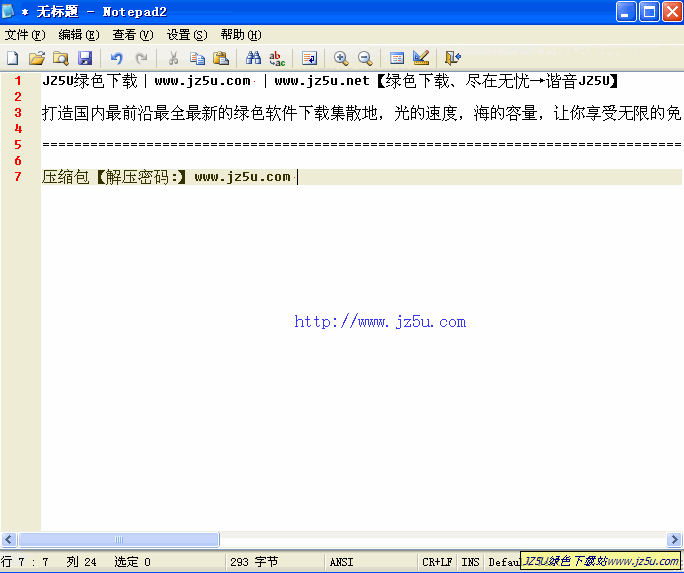684x573 pixels.
Task: Click the blue http://www.jz5u.com link
Action: click(380, 322)
